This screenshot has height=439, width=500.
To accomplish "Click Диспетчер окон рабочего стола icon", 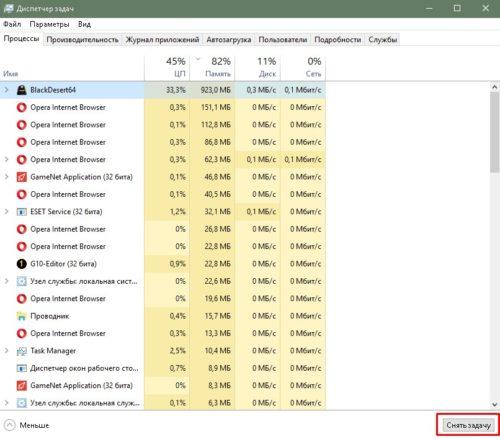I will coord(22,368).
